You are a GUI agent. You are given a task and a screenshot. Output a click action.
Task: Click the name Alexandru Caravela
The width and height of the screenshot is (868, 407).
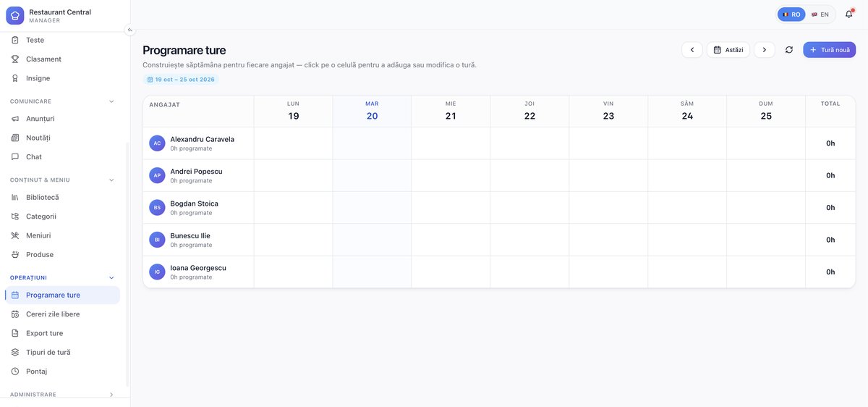click(202, 139)
